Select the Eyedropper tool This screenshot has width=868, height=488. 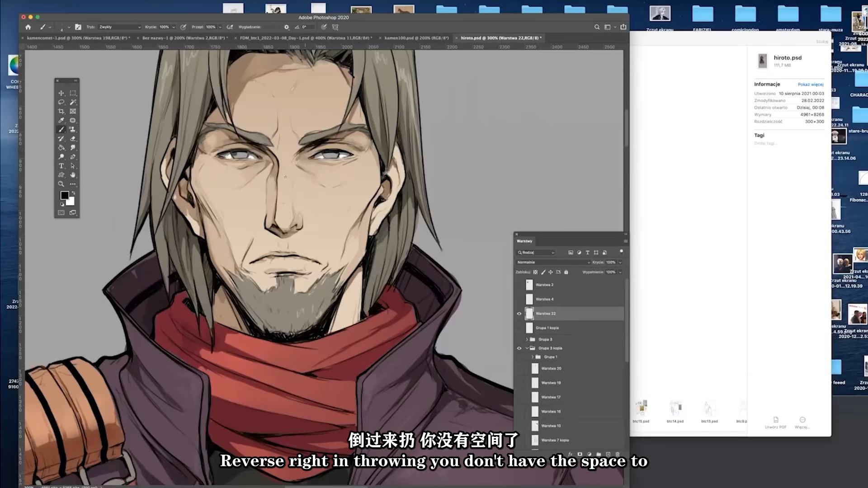point(61,120)
